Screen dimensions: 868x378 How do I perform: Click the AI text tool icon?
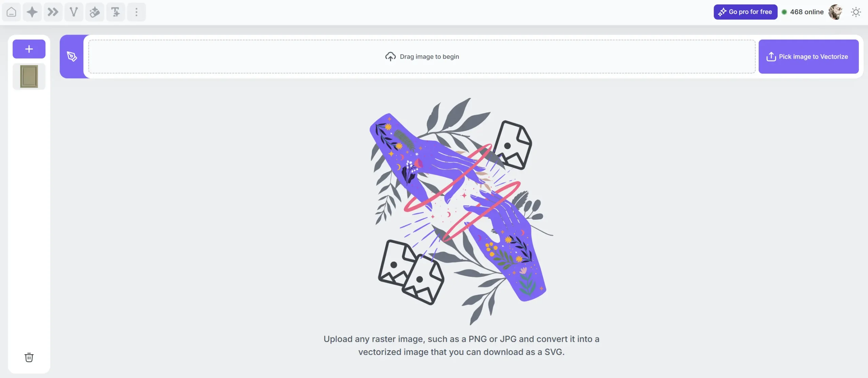[x=115, y=12]
